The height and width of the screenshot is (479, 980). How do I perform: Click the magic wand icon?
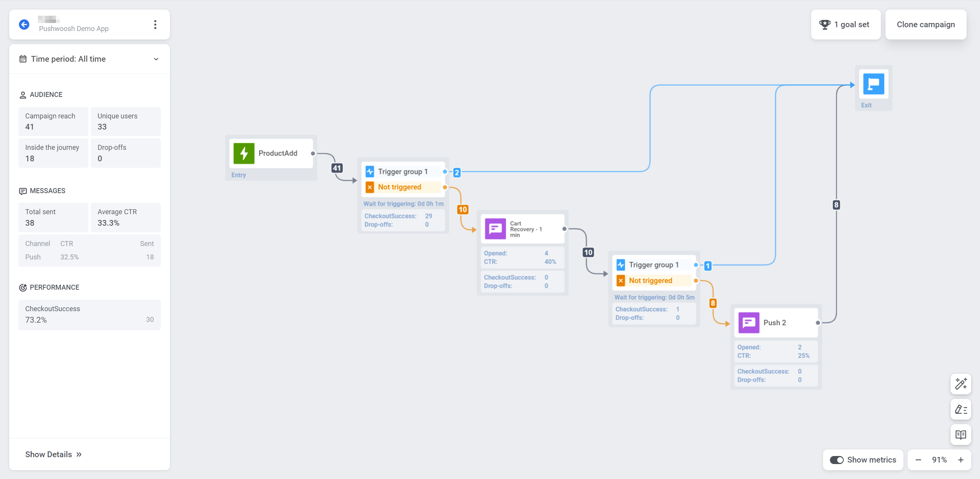(x=961, y=384)
